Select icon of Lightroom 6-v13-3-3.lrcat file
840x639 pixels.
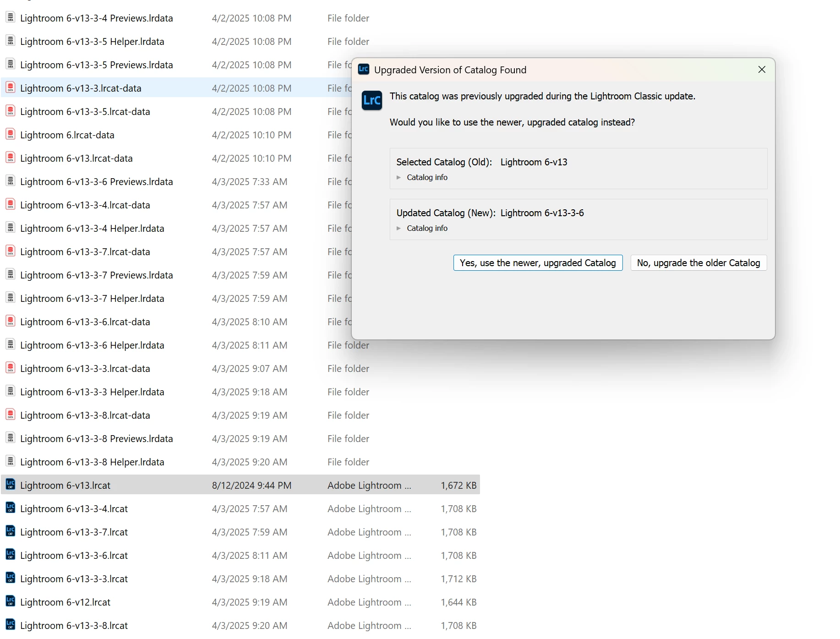[11, 578]
